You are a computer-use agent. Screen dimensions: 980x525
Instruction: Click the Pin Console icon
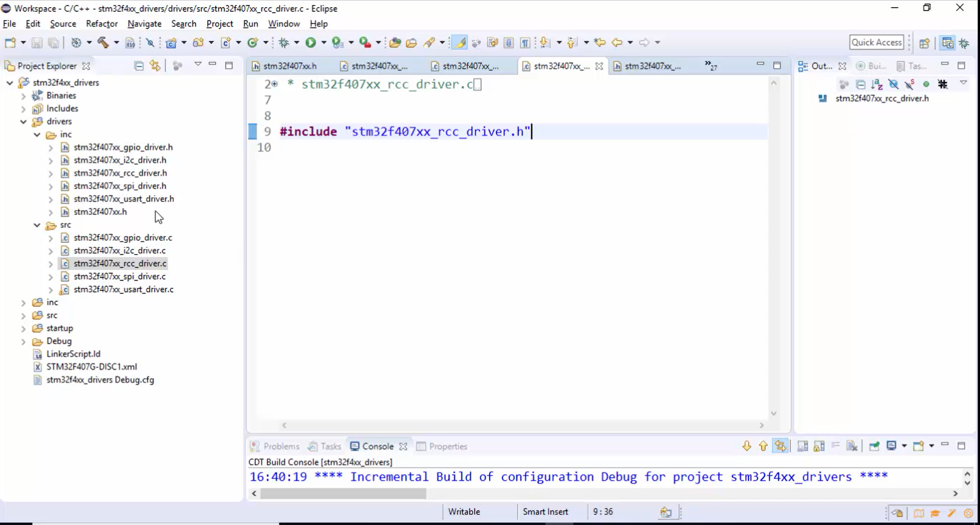tap(874, 446)
